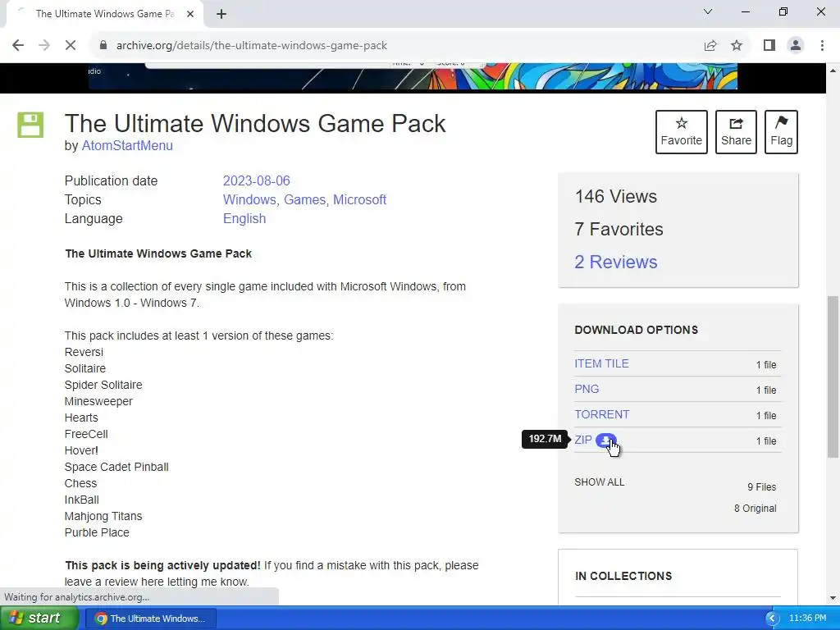
Task: Click 'Purble Place' list entry
Action: (97, 533)
